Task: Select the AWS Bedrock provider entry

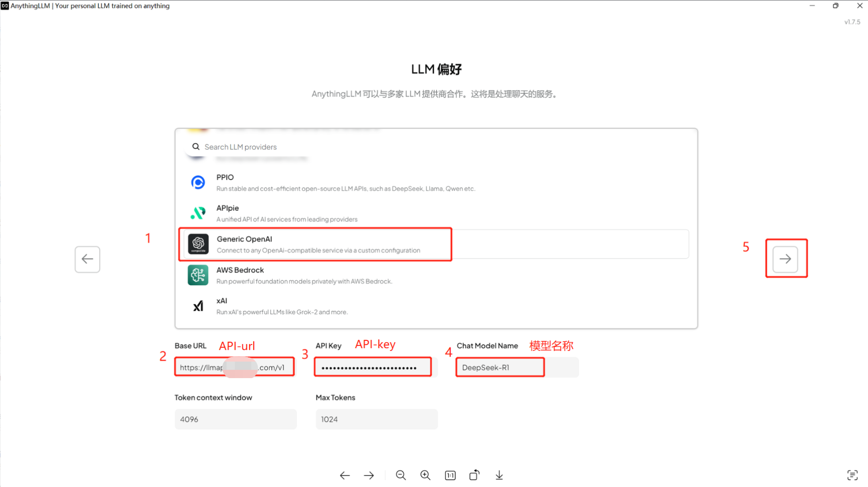Action: point(436,275)
